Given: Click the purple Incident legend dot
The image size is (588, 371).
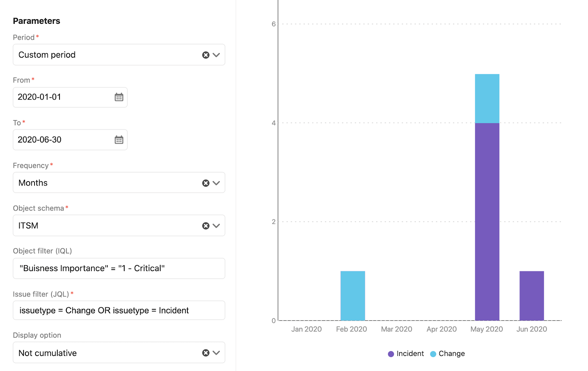Looking at the screenshot, I should pos(391,354).
